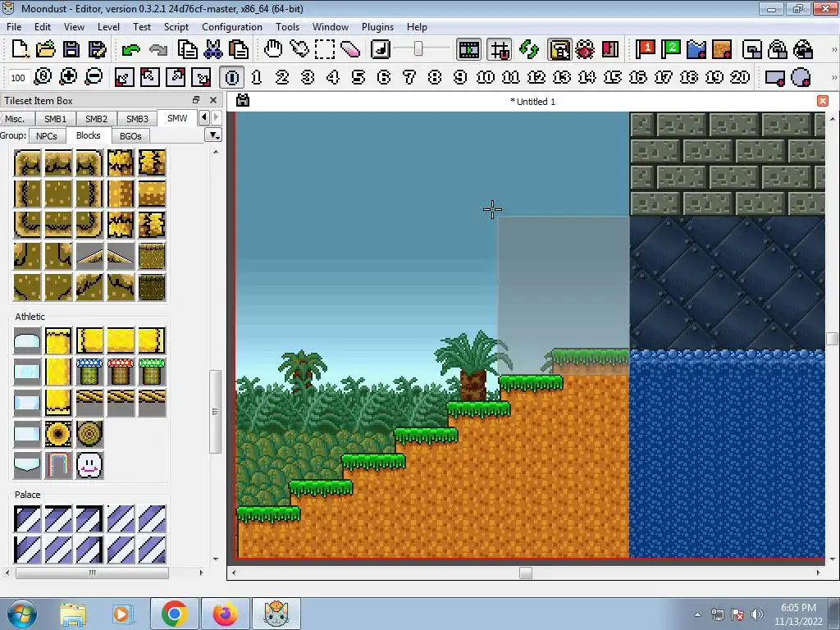Screen dimensions: 840x630
Task: Copy the selected items
Action: point(188,50)
